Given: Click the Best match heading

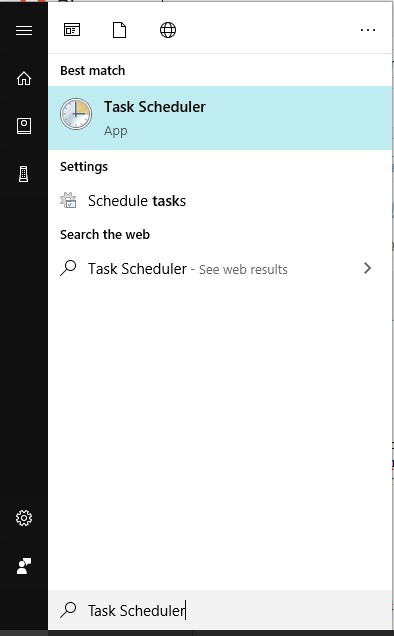Looking at the screenshot, I should pyautogui.click(x=93, y=71).
